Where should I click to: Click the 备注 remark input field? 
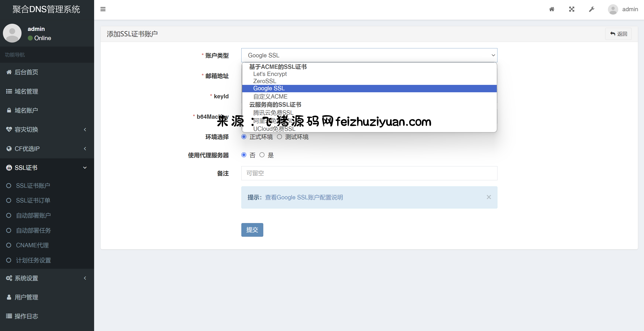(369, 173)
